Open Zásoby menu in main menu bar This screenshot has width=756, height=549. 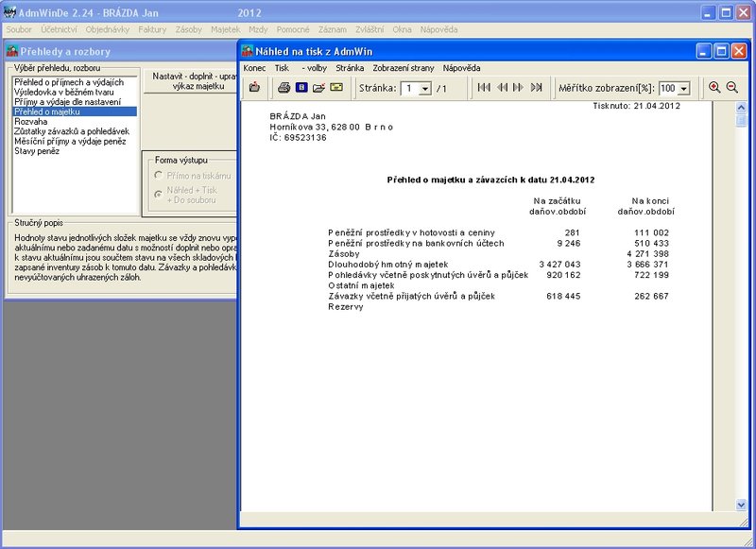[188, 29]
